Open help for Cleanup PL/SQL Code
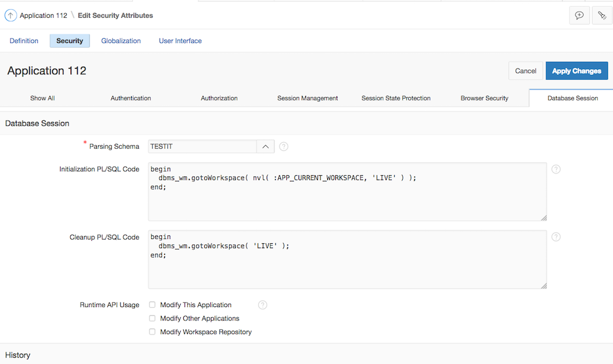This screenshot has height=364, width=613. (x=556, y=237)
